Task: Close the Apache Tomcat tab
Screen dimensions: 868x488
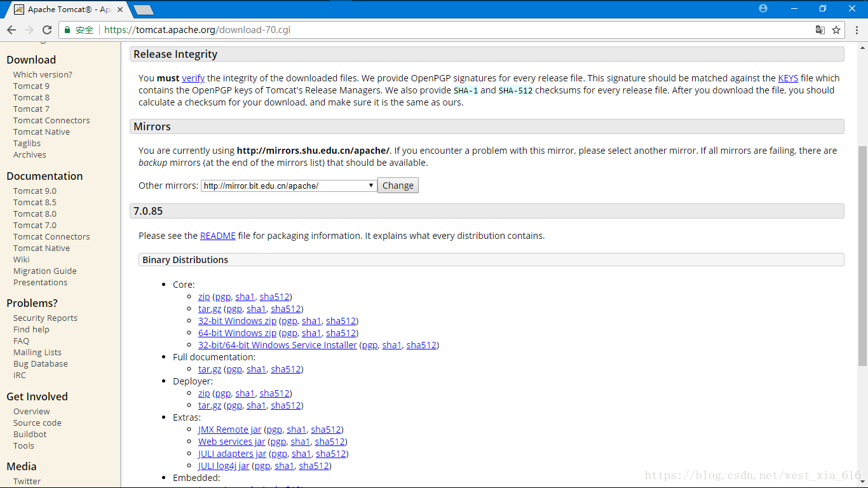Action: pyautogui.click(x=120, y=10)
